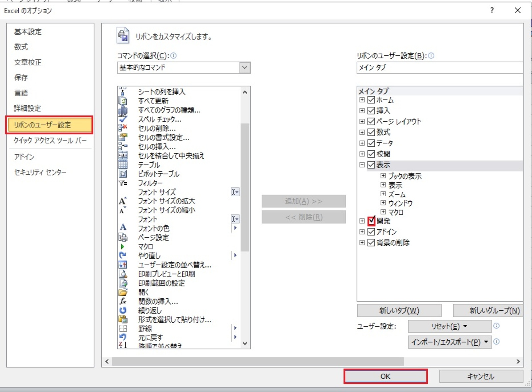This screenshot has height=392, width=532.
Task: Toggle the 'ホーム' tab checkbox
Action: [371, 100]
